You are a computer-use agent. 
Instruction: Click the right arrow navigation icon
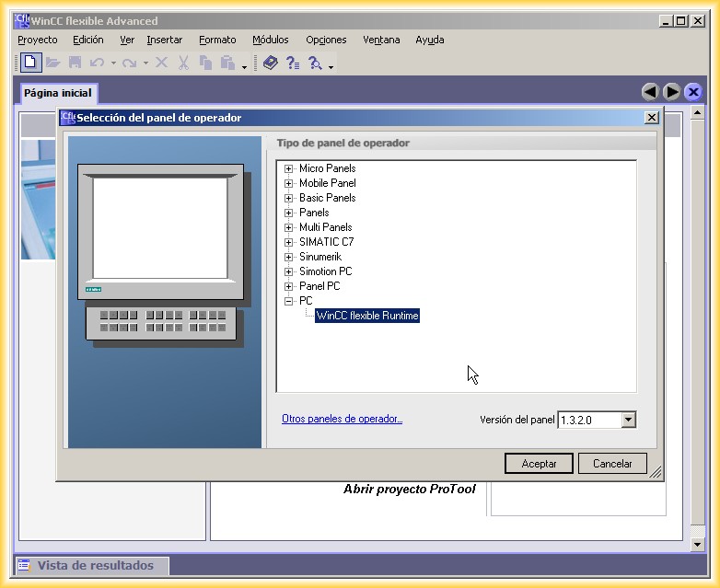pos(672,92)
